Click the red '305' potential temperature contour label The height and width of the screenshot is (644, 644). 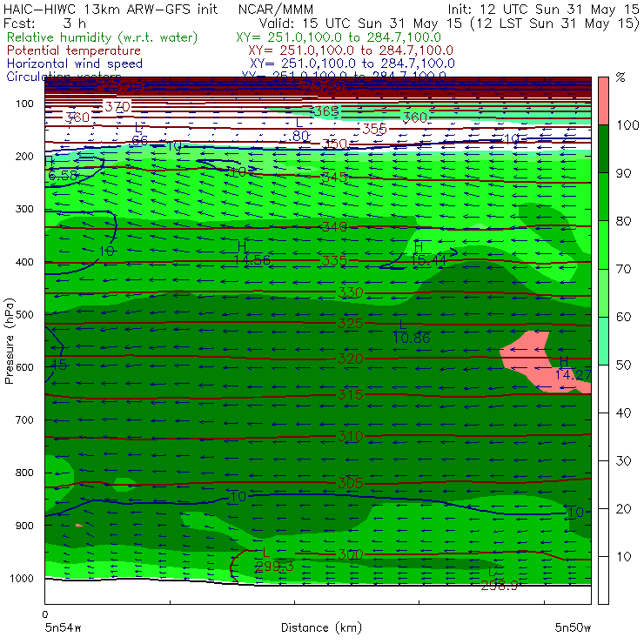(351, 483)
